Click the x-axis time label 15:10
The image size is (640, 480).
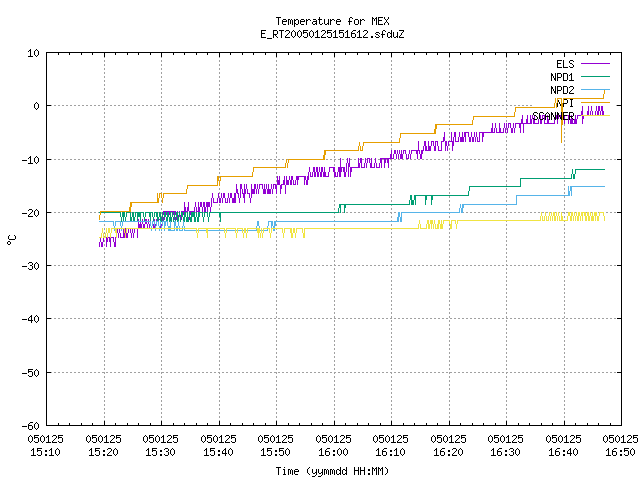coord(46,452)
